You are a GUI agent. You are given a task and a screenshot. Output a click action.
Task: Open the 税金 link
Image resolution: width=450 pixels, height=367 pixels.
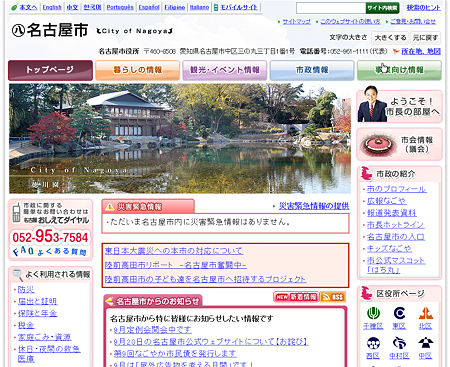click(26, 325)
